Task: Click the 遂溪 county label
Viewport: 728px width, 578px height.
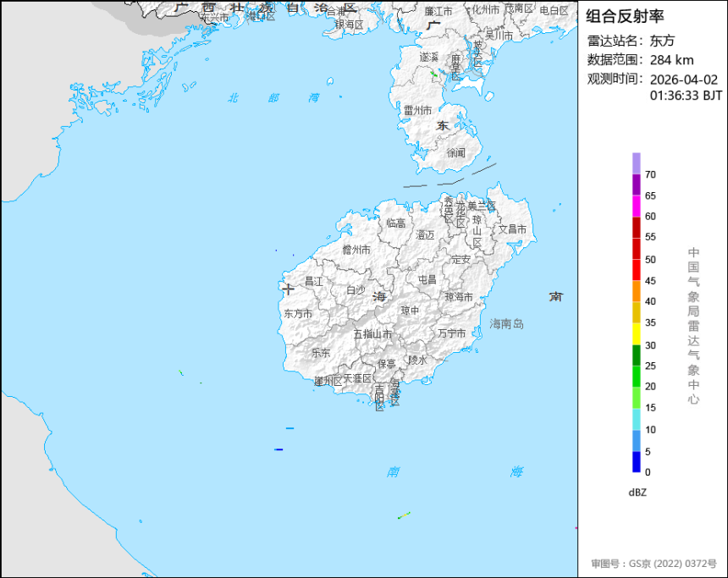Action: [x=429, y=57]
